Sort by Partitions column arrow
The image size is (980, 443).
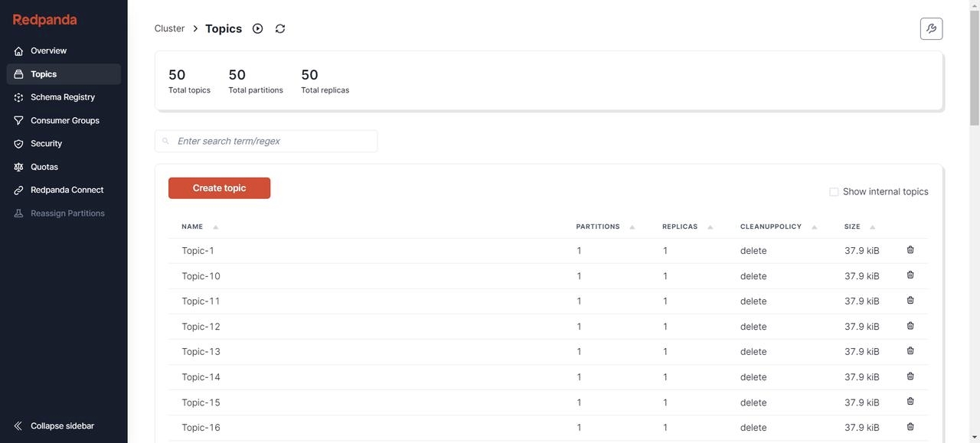632,227
